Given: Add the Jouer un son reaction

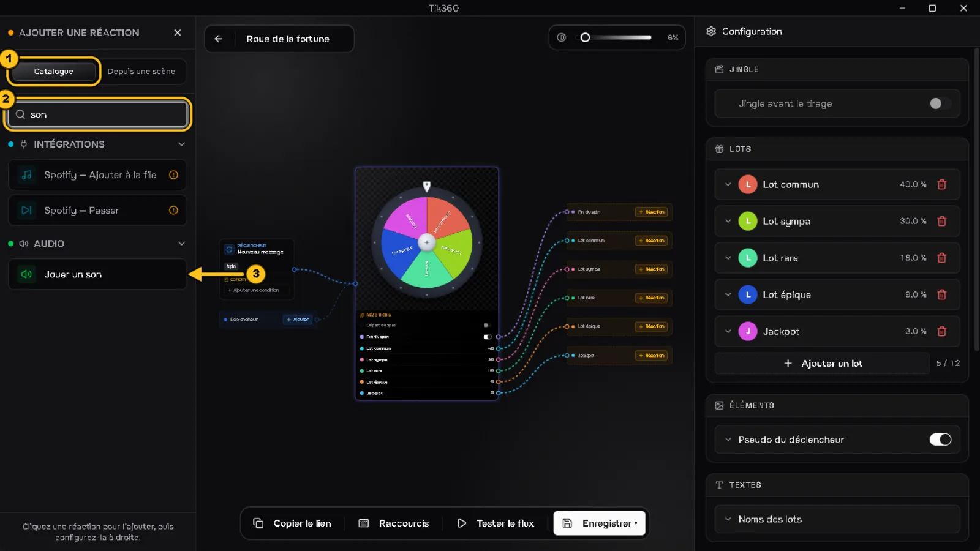Looking at the screenshot, I should (x=97, y=274).
